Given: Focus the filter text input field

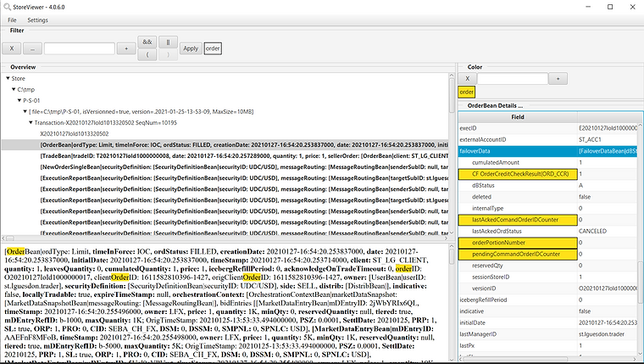Looking at the screenshot, I should (80, 48).
